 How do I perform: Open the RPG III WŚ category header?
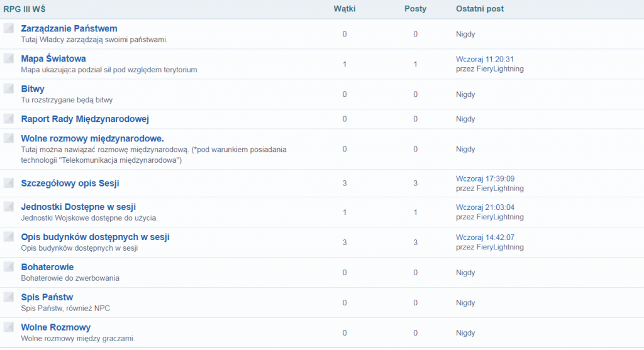coord(25,9)
